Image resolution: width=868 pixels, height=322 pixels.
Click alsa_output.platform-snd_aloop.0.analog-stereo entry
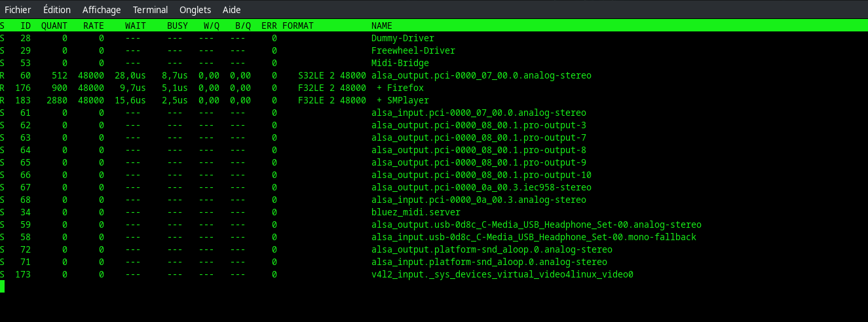click(492, 250)
